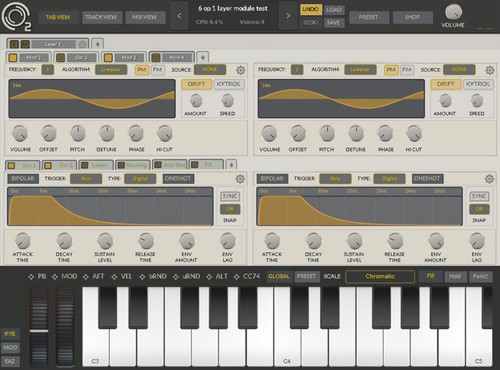Toggle Env 1 tab enable square
Image resolution: width=500 pixels, height=370 pixels.
pyautogui.click(x=12, y=165)
